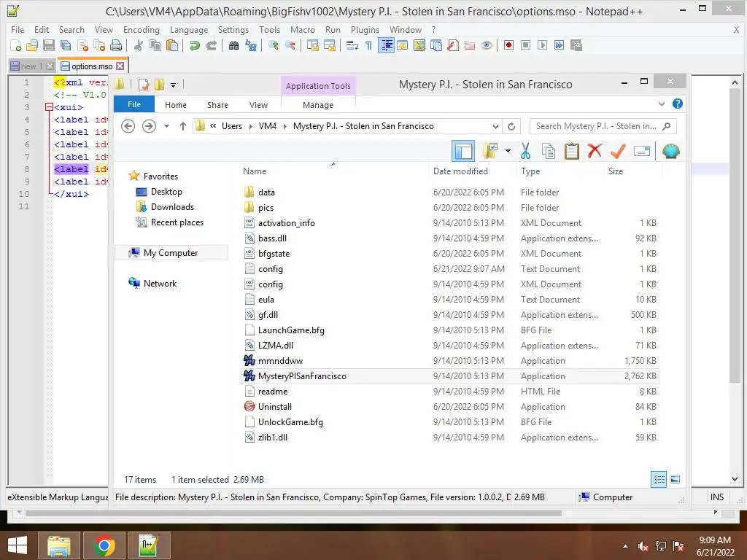Click the Copy icon in Explorer toolbar

tap(549, 151)
